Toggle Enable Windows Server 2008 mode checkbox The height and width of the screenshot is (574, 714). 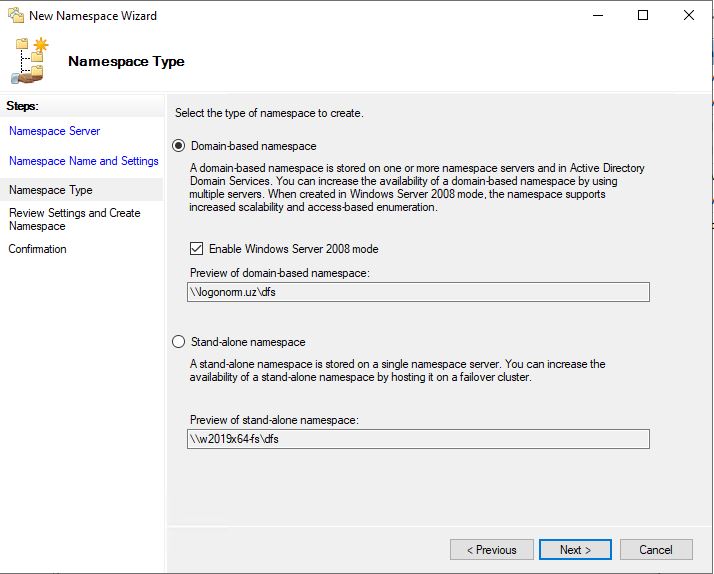(x=196, y=249)
